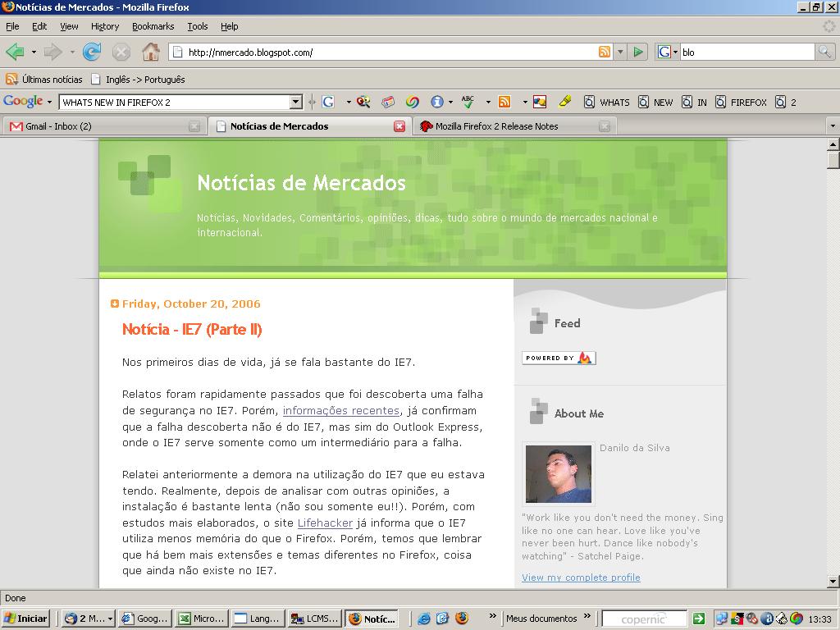Expand the Google toolbar search box dropdown

pyautogui.click(x=295, y=102)
